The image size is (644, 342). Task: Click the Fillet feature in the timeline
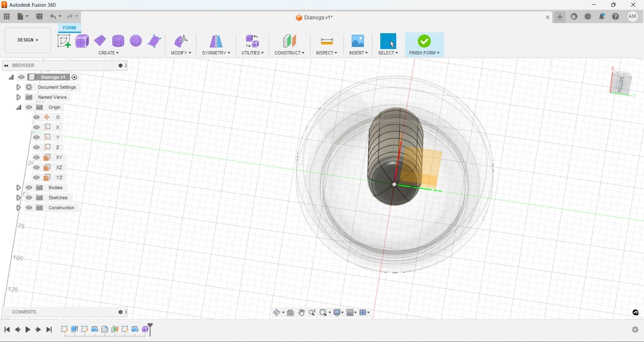click(105, 329)
